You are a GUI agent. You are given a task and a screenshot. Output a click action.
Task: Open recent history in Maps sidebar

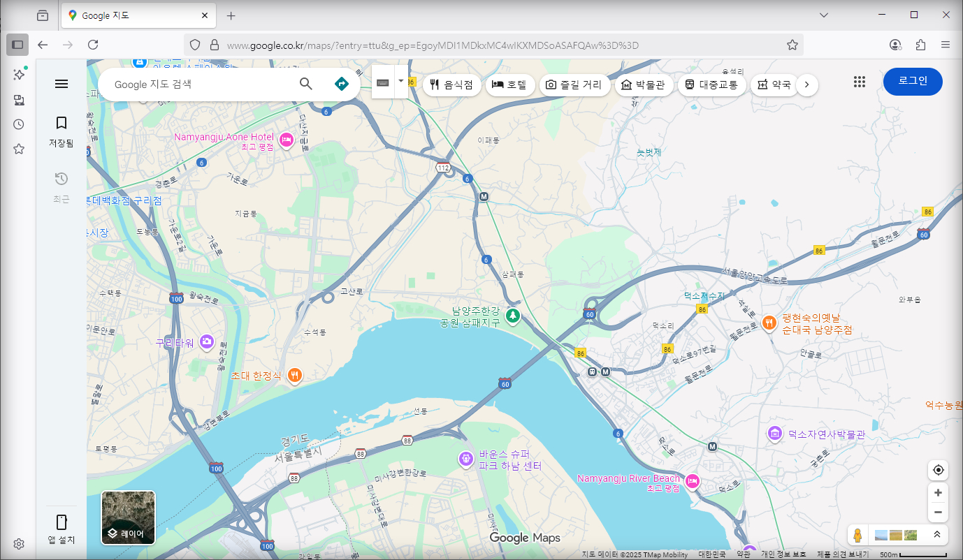coord(61,187)
